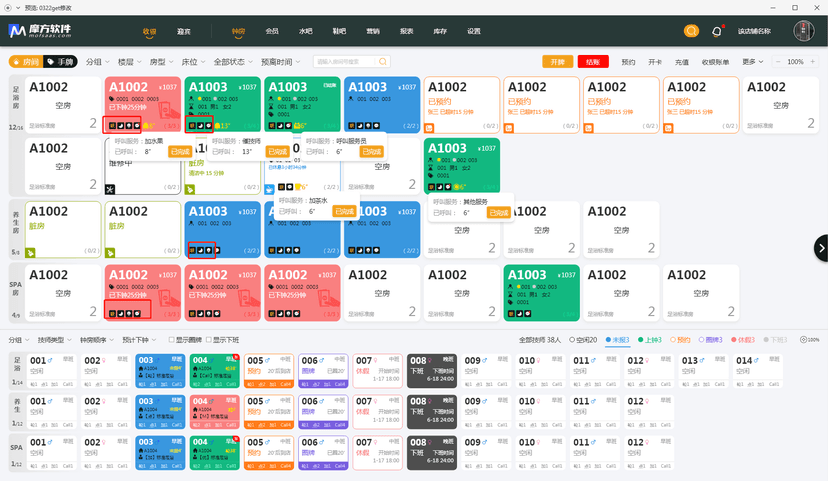This screenshot has width=828, height=481.
Task: Expand the 钟房顺序 dropdown
Action: pos(97,339)
